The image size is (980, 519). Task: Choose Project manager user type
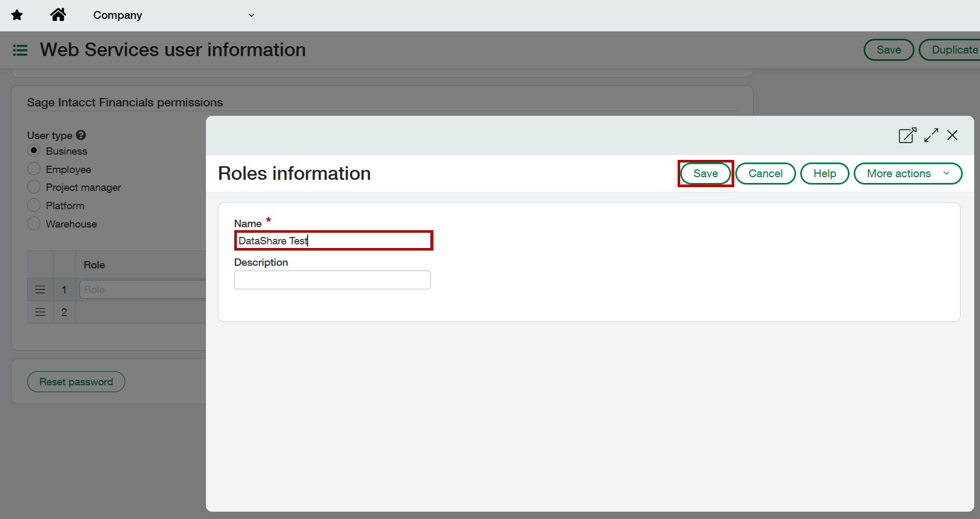[x=34, y=187]
